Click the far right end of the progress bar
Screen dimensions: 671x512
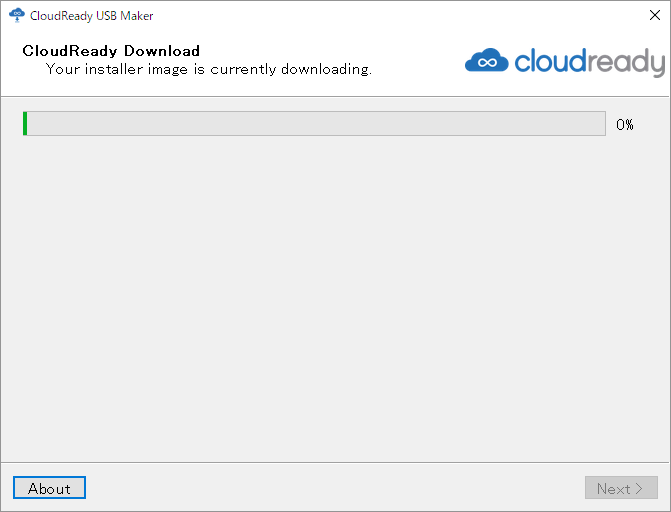[603, 123]
